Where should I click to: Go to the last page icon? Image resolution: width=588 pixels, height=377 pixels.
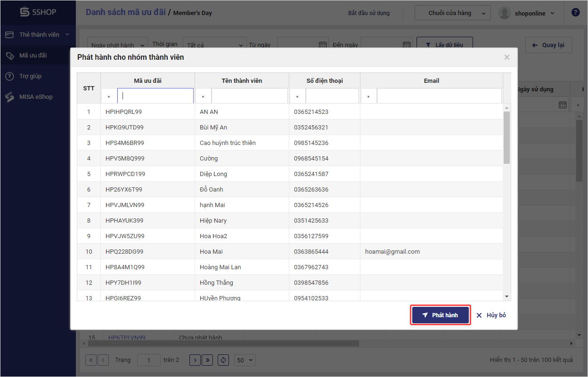[x=207, y=360]
